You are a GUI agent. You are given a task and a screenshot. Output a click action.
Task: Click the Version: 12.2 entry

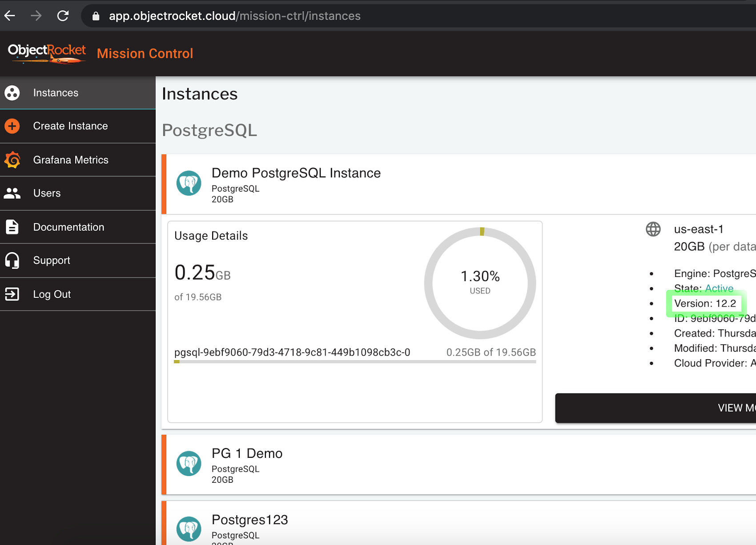pos(705,303)
